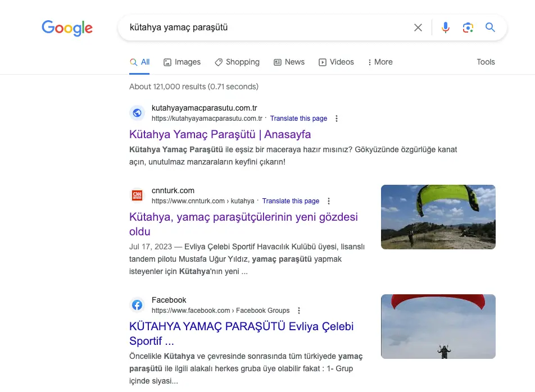Click the Google logo

point(67,28)
